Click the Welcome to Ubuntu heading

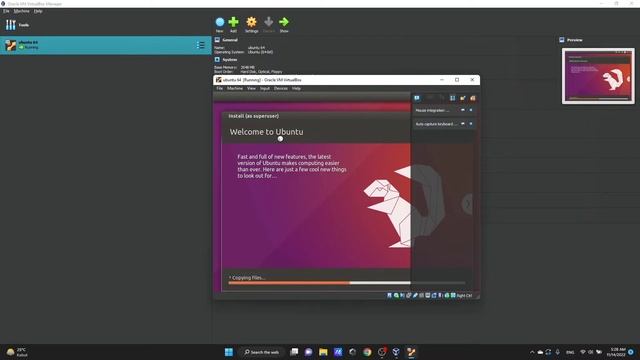pos(266,132)
